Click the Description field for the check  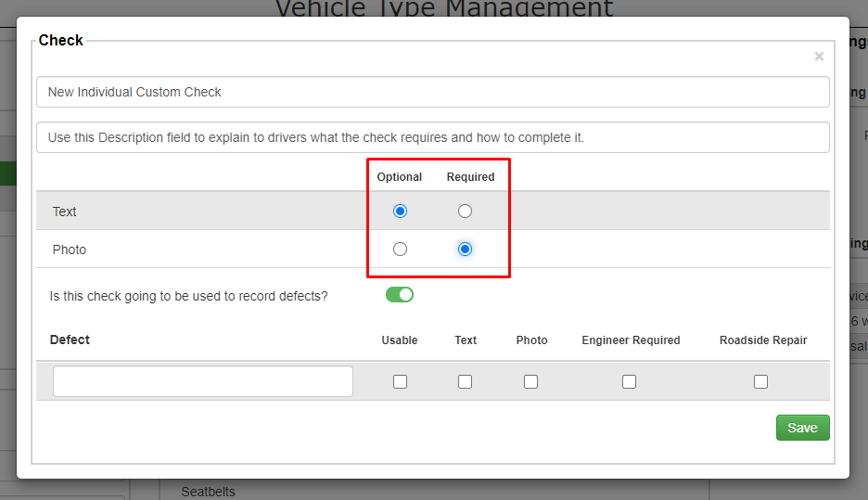433,137
